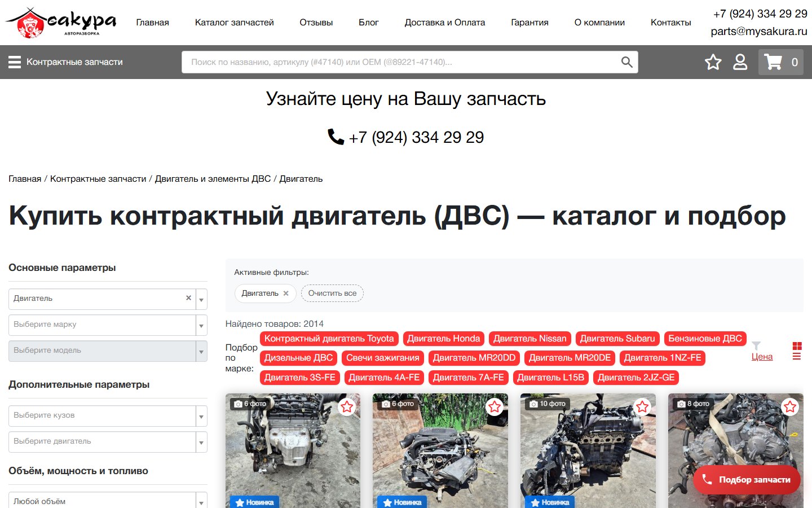
Task: Sort by Цена link
Action: (x=762, y=357)
